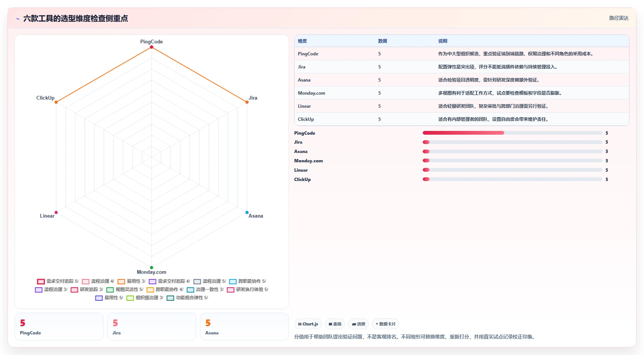Toggle the 流程治理 4/ legend series

pos(98,281)
